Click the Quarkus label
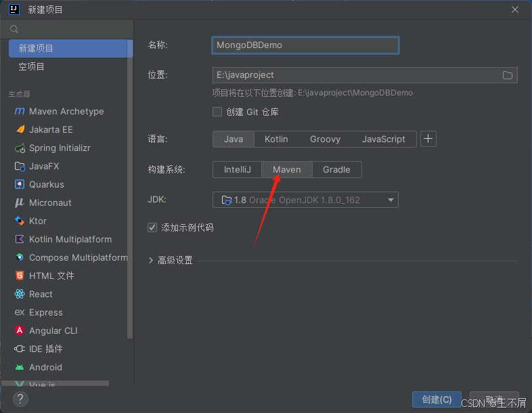 pos(47,185)
